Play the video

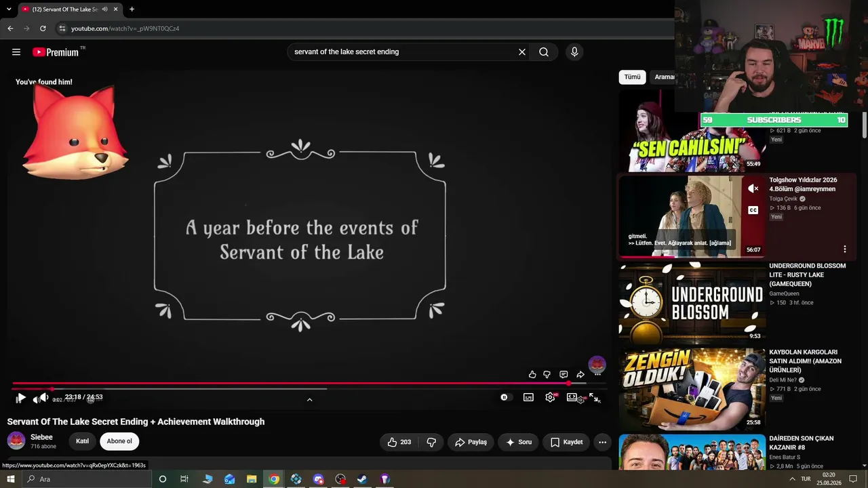(20, 398)
